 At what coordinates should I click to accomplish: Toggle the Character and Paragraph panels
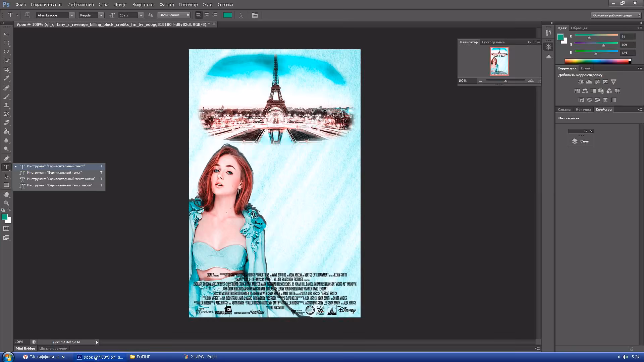pyautogui.click(x=255, y=15)
